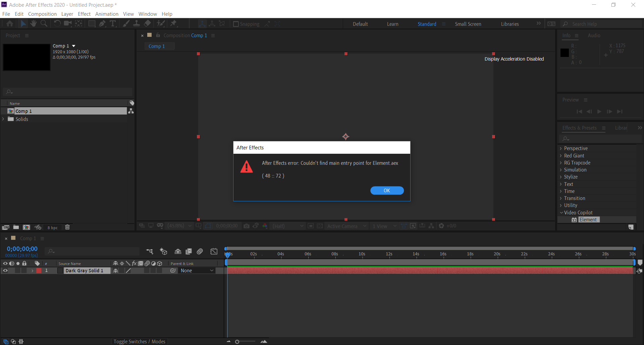Open the Effect menu
Screen dimensions: 644x345
point(84,14)
